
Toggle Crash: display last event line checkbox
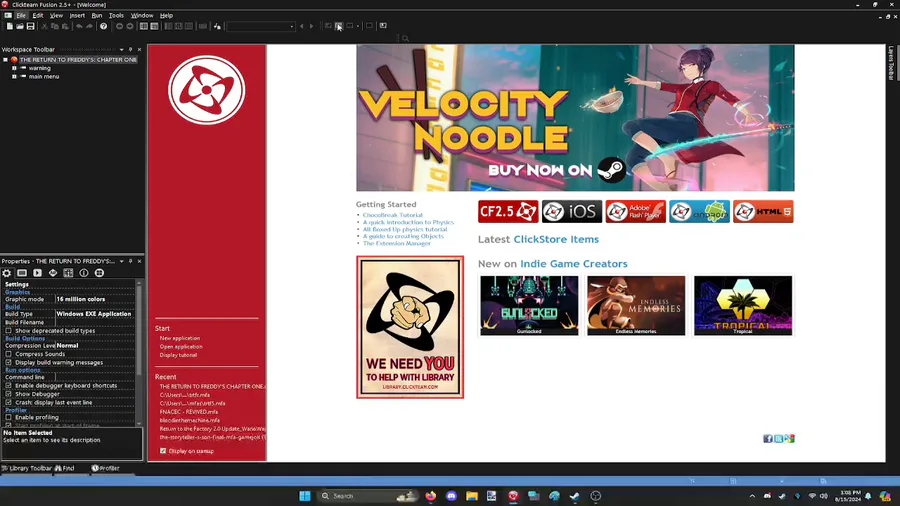[9, 403]
